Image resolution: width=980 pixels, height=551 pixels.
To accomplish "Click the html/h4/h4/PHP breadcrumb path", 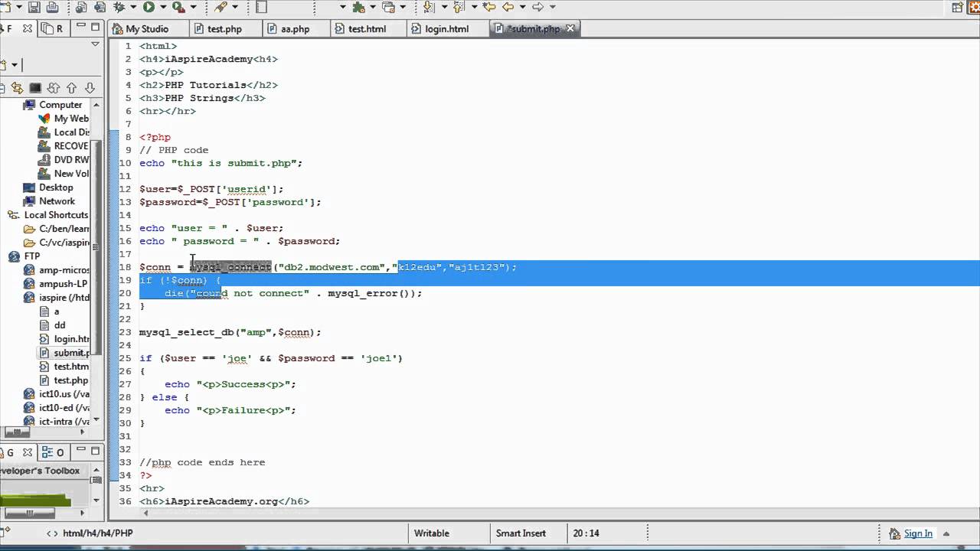I will pyautogui.click(x=97, y=533).
